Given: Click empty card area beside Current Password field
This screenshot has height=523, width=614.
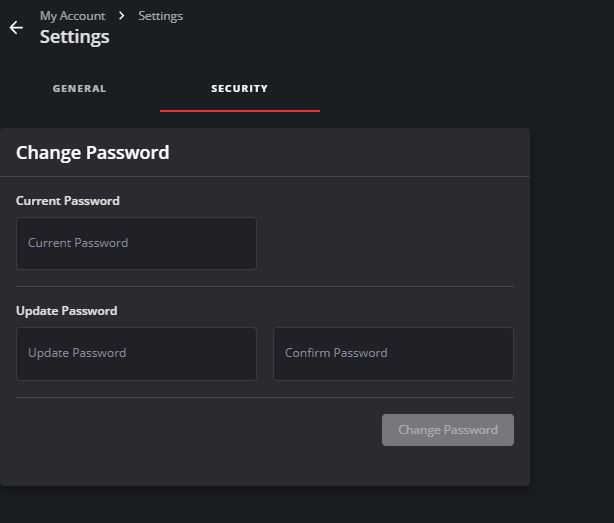Looking at the screenshot, I should coord(390,243).
